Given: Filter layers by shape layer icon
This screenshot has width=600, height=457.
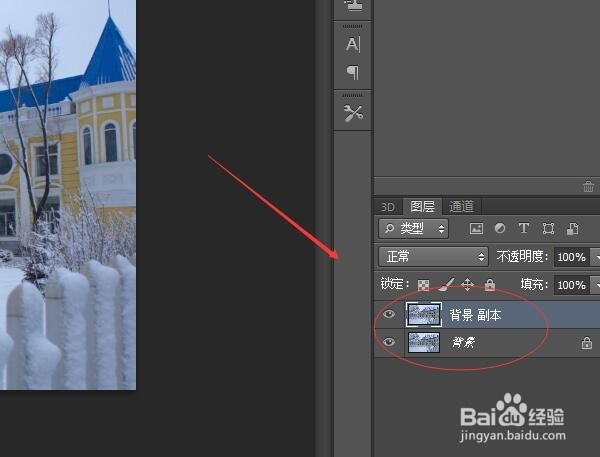Looking at the screenshot, I should click(548, 228).
